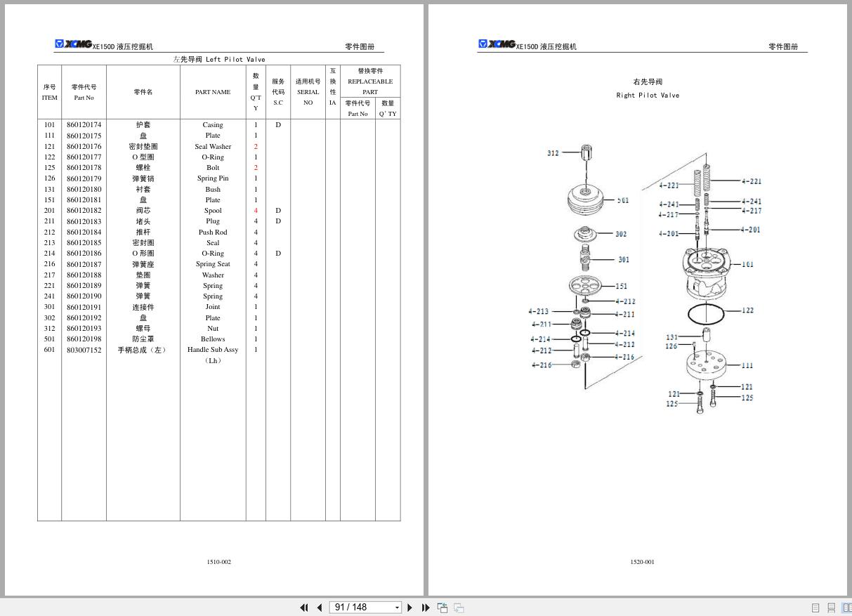Go to the first page
The image size is (852, 616).
pos(304,608)
